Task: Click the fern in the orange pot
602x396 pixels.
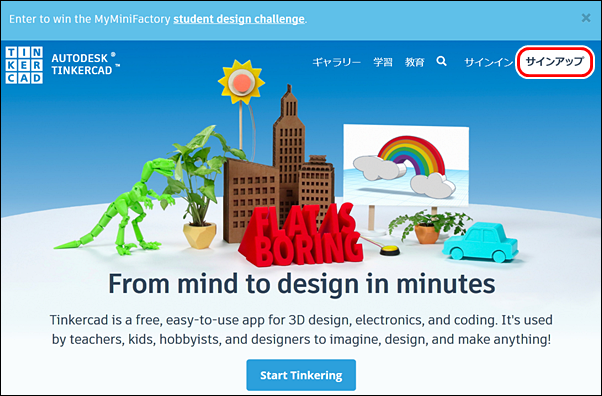Action: tap(429, 227)
